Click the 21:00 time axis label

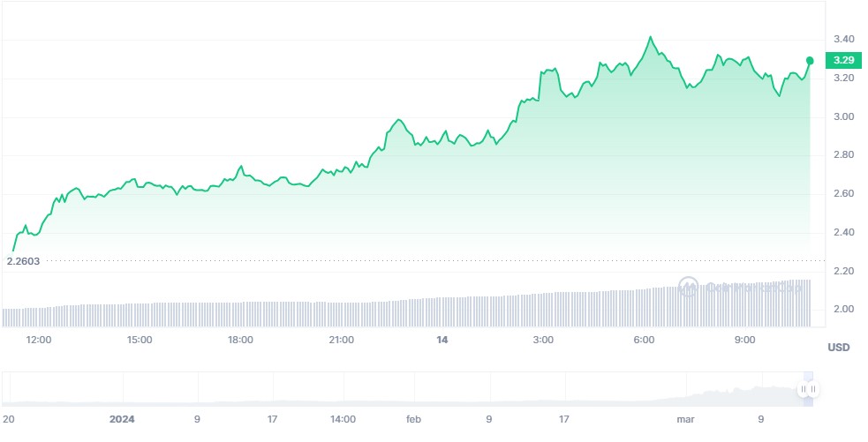click(341, 340)
